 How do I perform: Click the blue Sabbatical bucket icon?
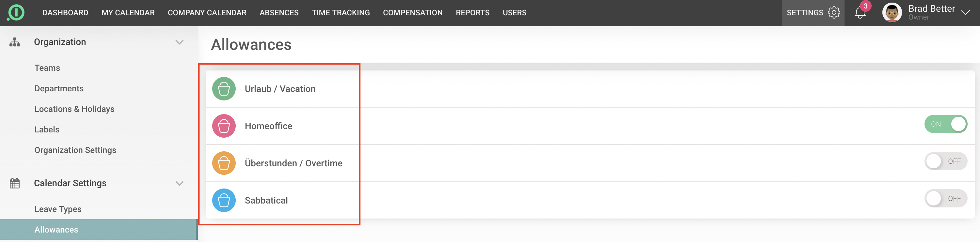point(224,200)
